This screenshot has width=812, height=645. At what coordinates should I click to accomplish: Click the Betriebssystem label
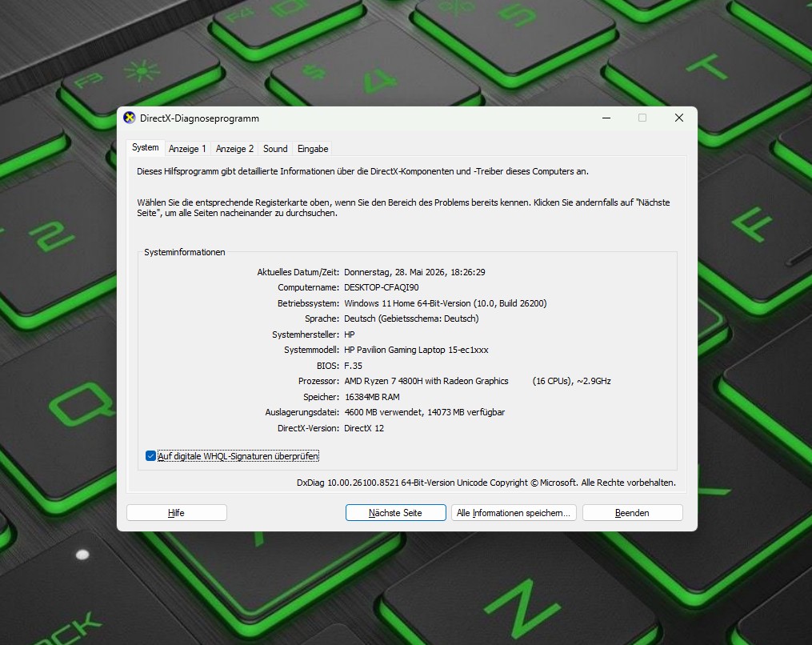pos(308,303)
